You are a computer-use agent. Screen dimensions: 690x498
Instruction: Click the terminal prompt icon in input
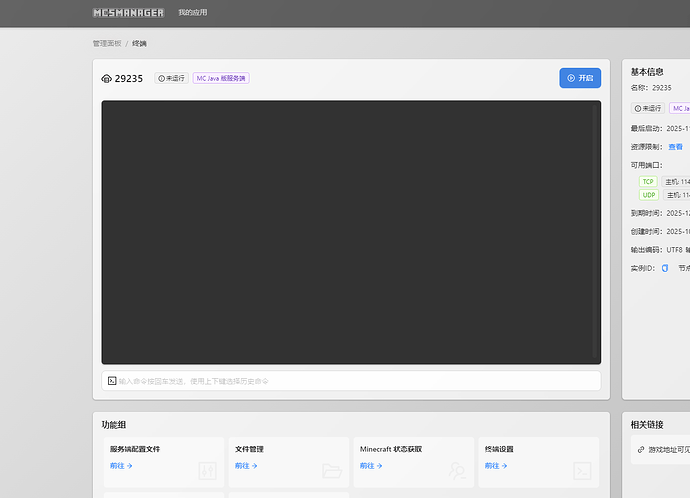click(x=112, y=381)
